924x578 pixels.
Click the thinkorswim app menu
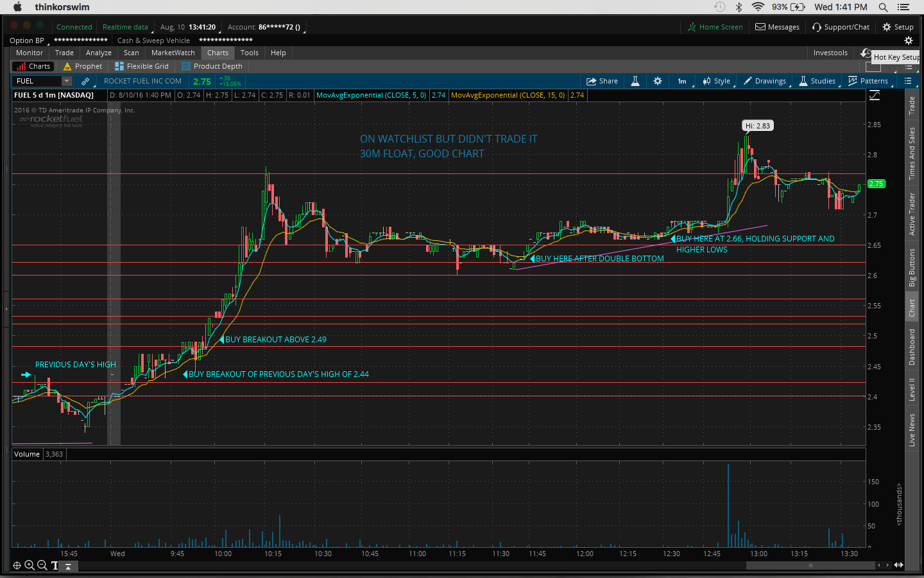(x=62, y=7)
